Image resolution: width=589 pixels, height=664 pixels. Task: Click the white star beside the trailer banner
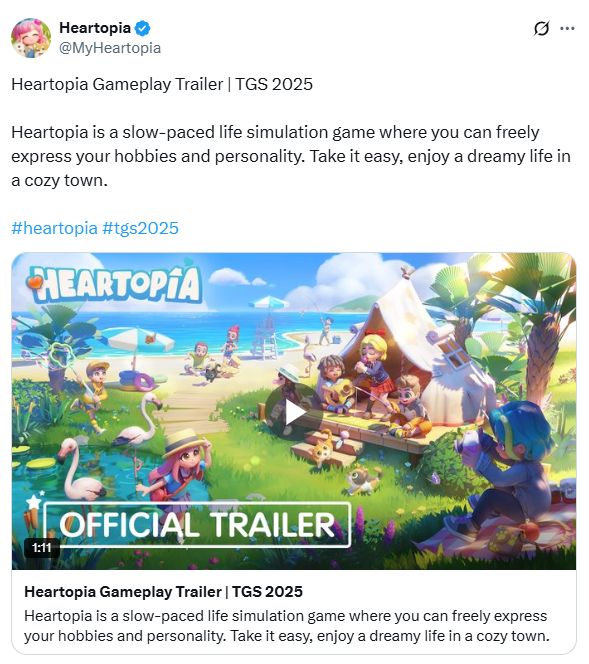click(34, 502)
